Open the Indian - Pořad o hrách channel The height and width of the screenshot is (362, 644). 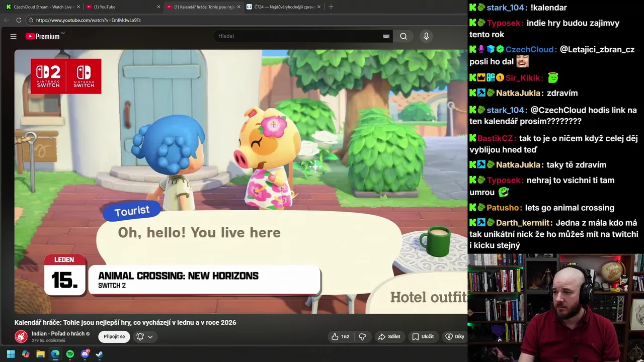pos(58,334)
